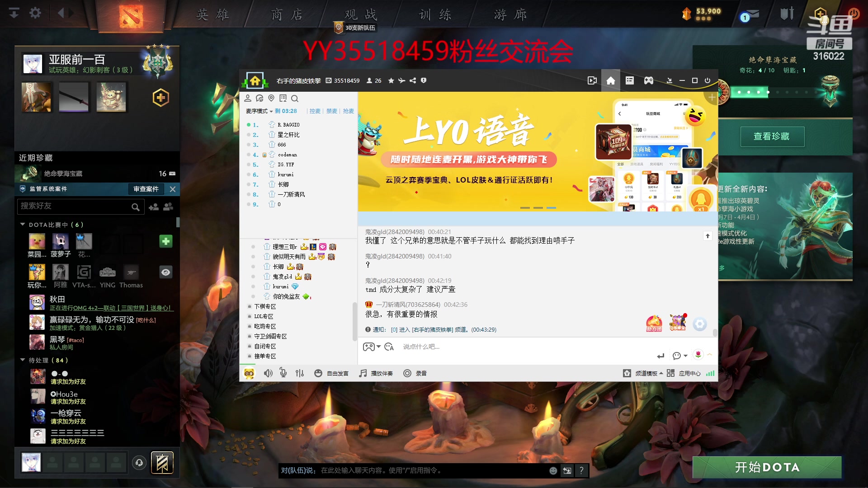This screenshot has width=868, height=488.
Task: Click the location pin icon in YY sidebar
Action: click(x=271, y=98)
